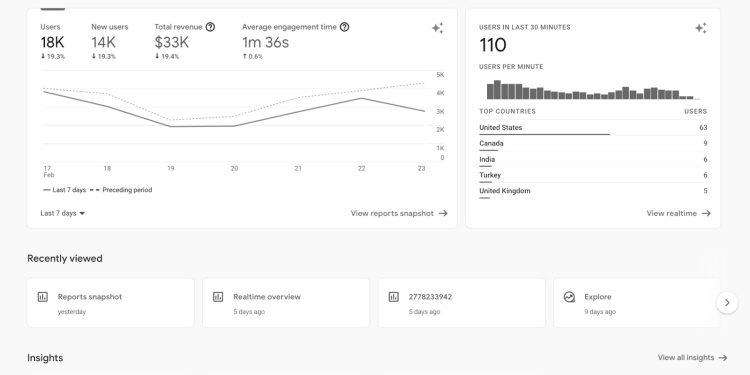Open View realtime link
Image resolution: width=750 pixels, height=375 pixels.
point(678,213)
